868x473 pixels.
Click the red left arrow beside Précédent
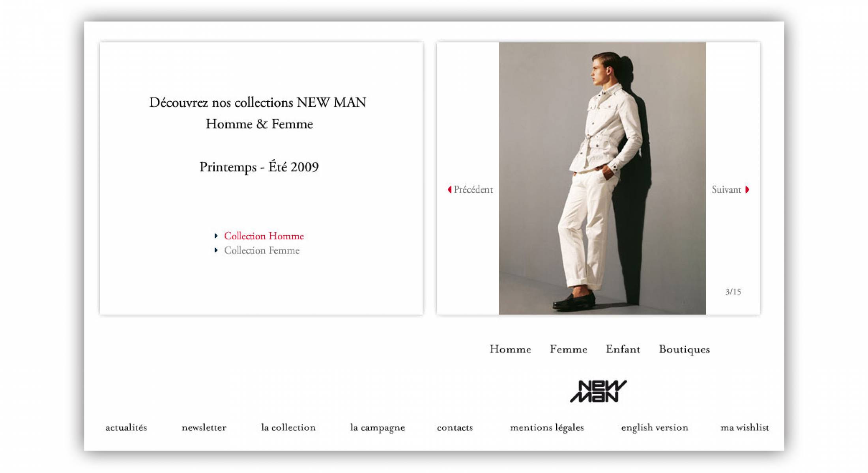(449, 190)
